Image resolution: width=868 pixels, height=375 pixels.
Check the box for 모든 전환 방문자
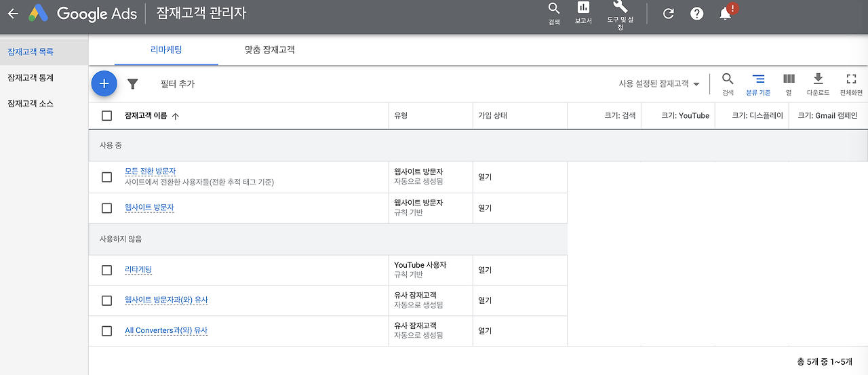click(x=106, y=177)
